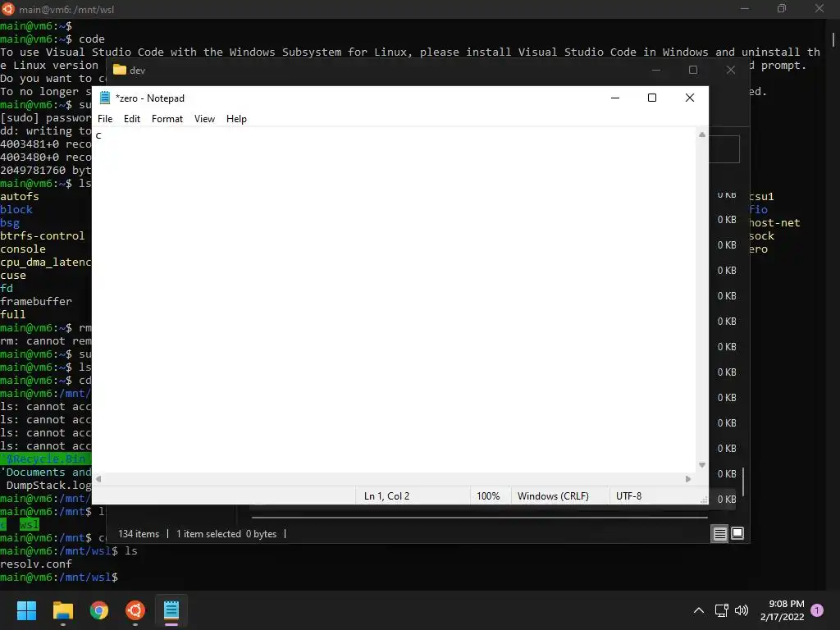Screen dimensions: 840x630
Task: Close the dev Explorer window
Action: pyautogui.click(x=731, y=71)
